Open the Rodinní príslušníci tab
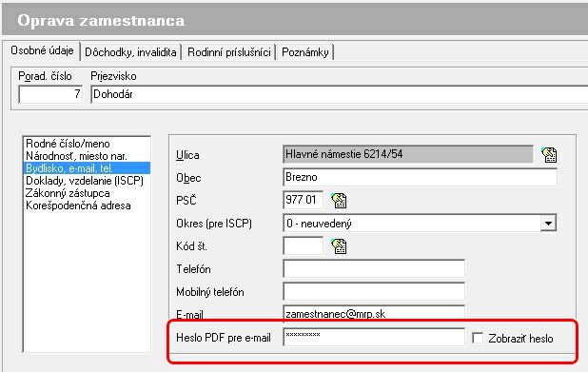Image resolution: width=588 pixels, height=372 pixels. click(x=228, y=52)
